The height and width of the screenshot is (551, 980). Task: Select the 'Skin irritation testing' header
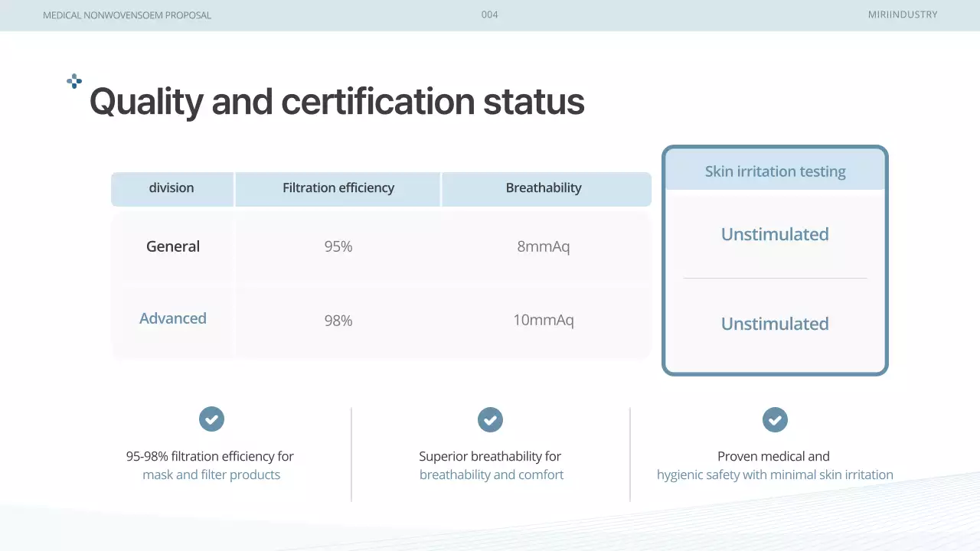[x=775, y=171]
